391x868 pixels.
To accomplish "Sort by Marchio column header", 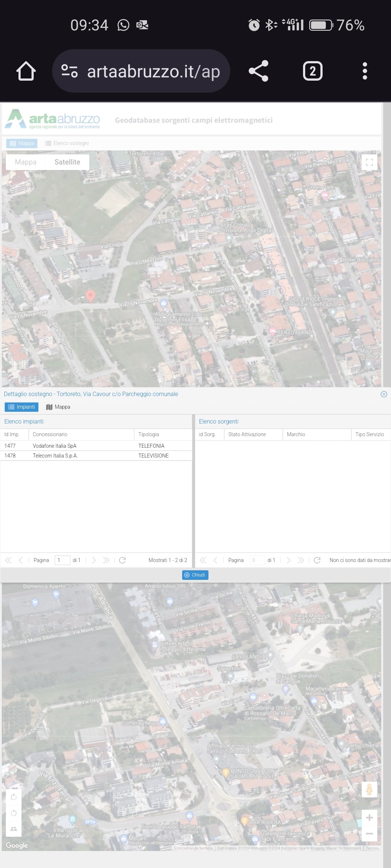I will (317, 434).
